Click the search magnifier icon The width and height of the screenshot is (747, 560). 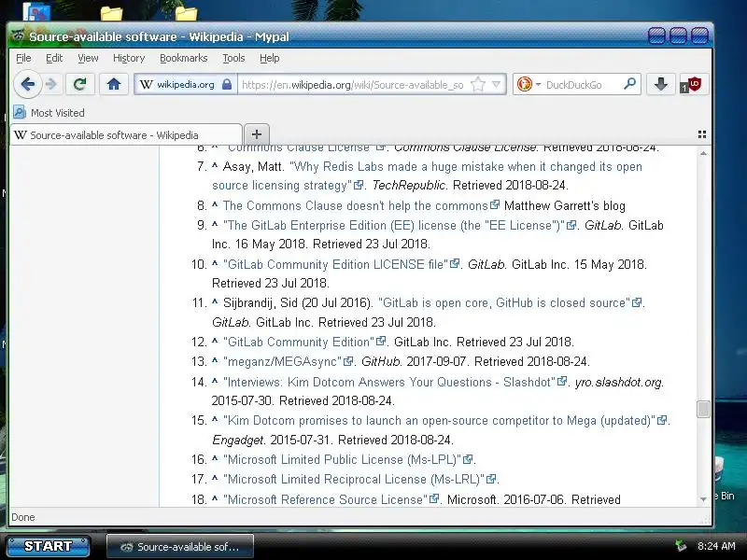(x=629, y=84)
